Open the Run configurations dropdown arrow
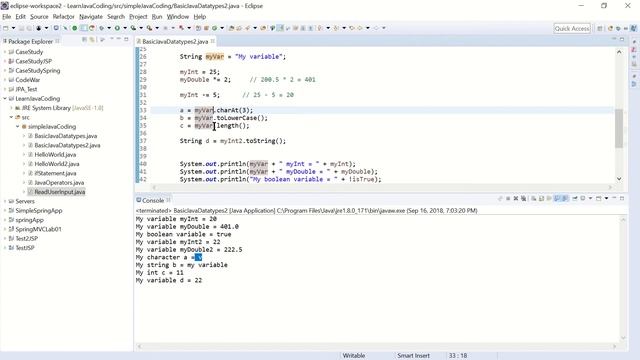 (x=125, y=28)
